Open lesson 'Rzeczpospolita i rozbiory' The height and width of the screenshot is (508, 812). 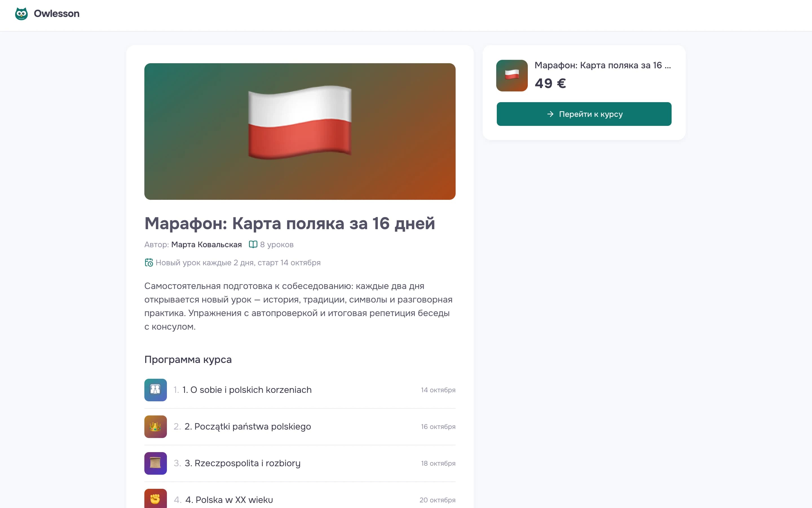point(242,463)
